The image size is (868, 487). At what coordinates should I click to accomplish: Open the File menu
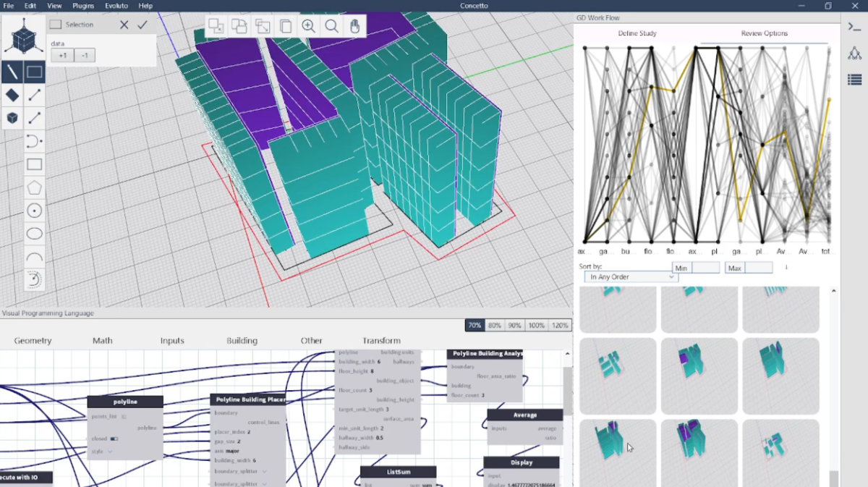point(9,6)
